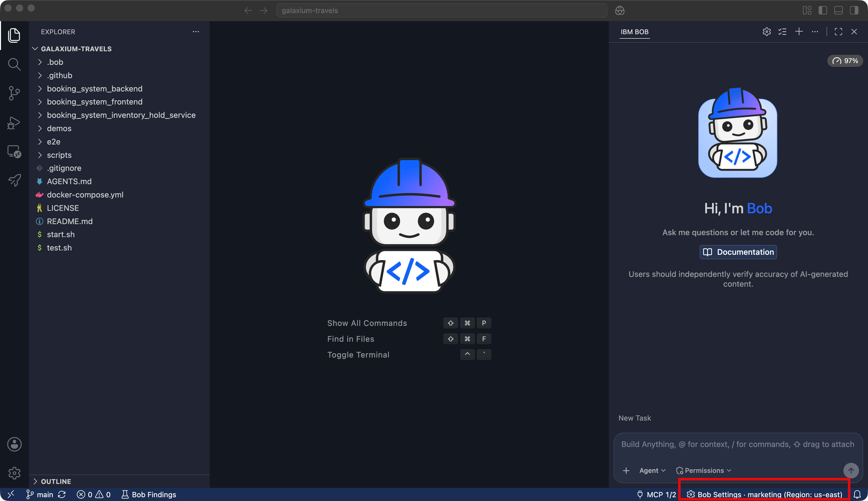This screenshot has width=868, height=501.
Task: Open the Run and Debug view
Action: tap(14, 123)
